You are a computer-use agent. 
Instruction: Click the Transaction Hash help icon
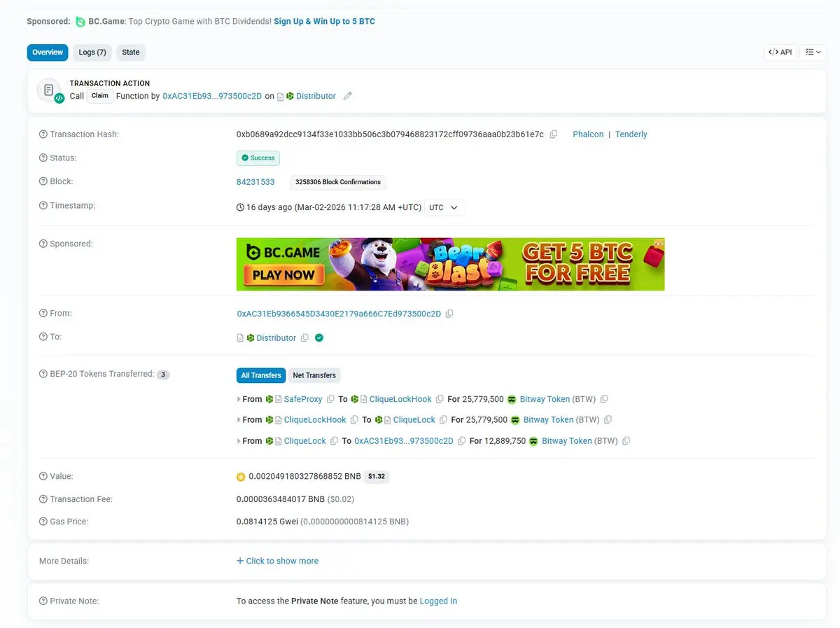[43, 134]
